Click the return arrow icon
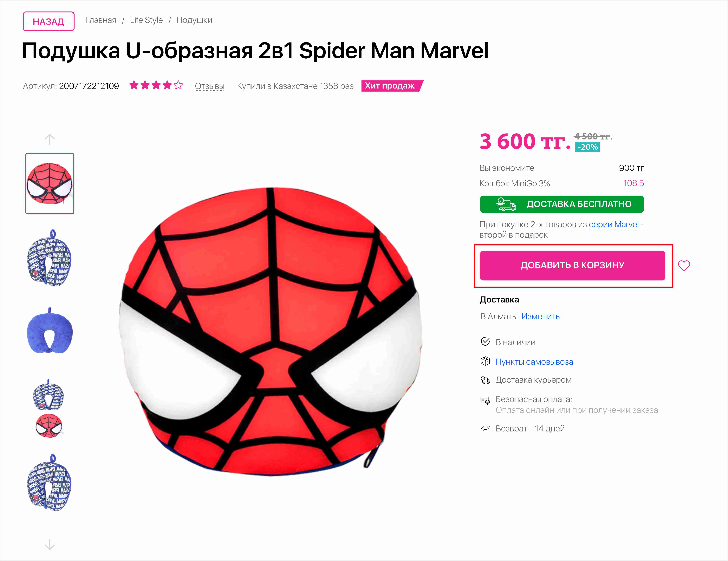Screen dimensions: 728x561 pyautogui.click(x=485, y=428)
